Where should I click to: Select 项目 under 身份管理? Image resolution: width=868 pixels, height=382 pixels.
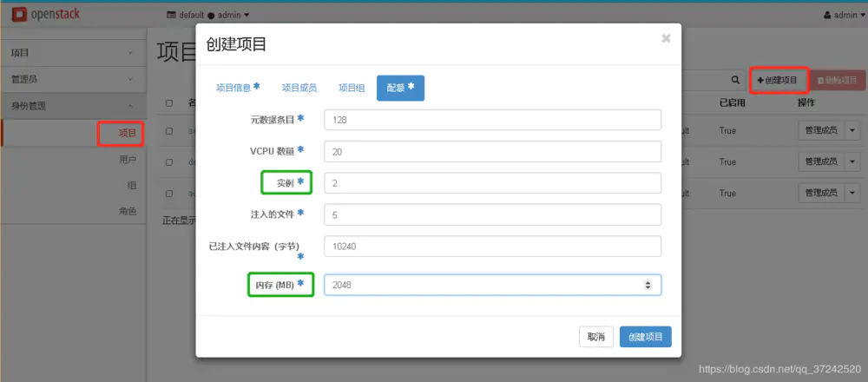128,133
